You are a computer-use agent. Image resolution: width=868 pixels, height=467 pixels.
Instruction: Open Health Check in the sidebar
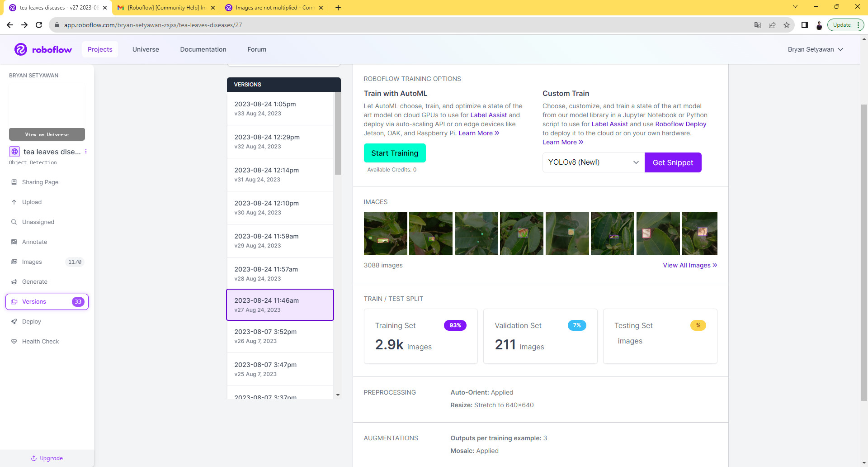(40, 341)
